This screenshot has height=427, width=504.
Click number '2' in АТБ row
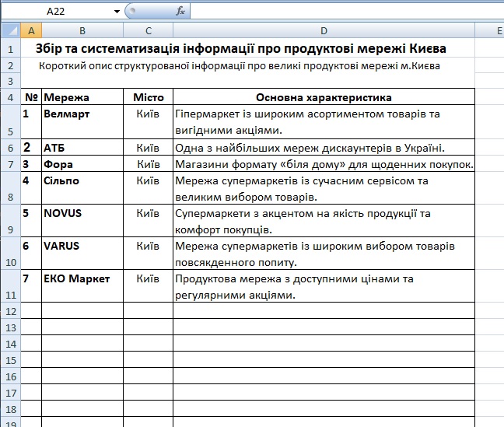(x=26, y=147)
